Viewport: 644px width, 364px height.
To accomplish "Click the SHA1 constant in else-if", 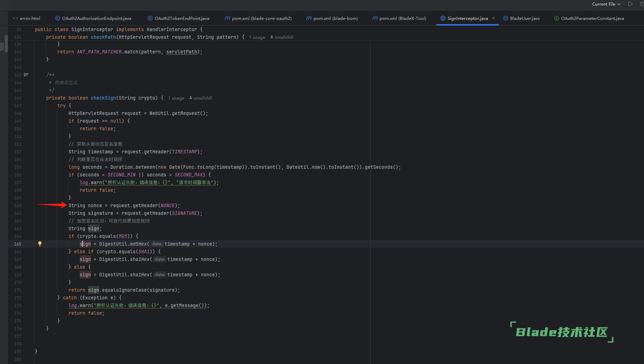I will click(144, 252).
